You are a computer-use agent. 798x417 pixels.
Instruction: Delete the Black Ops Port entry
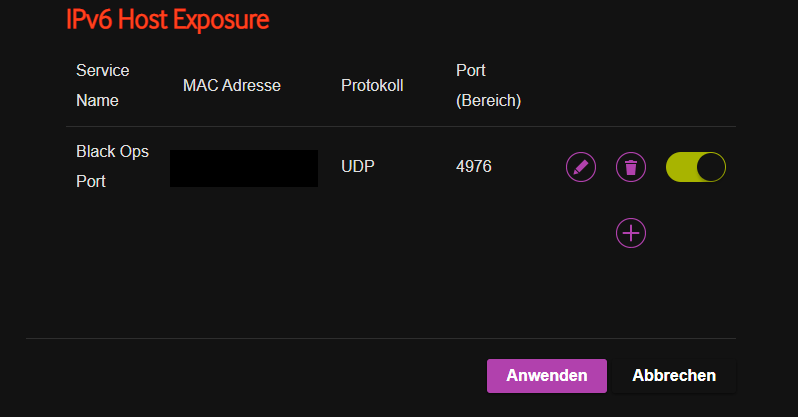pos(631,167)
